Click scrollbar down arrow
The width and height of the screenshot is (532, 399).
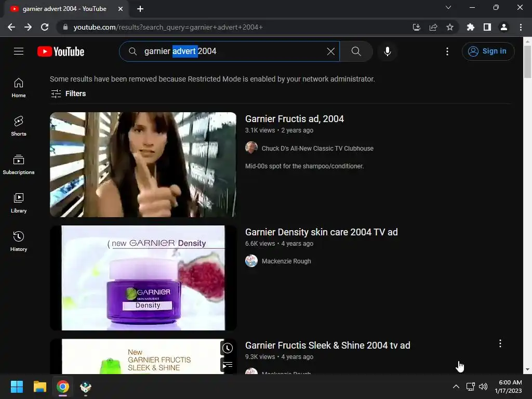[x=527, y=369]
